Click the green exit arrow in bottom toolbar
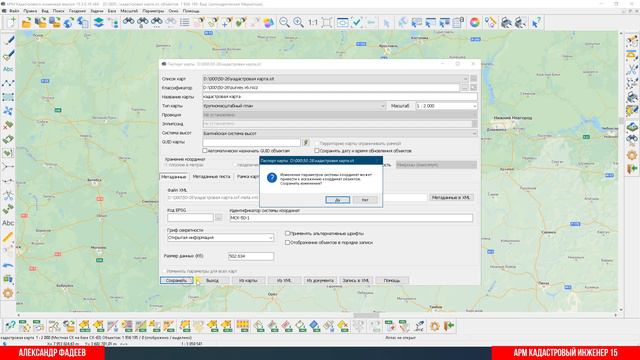The width and height of the screenshot is (640, 360). (449, 326)
